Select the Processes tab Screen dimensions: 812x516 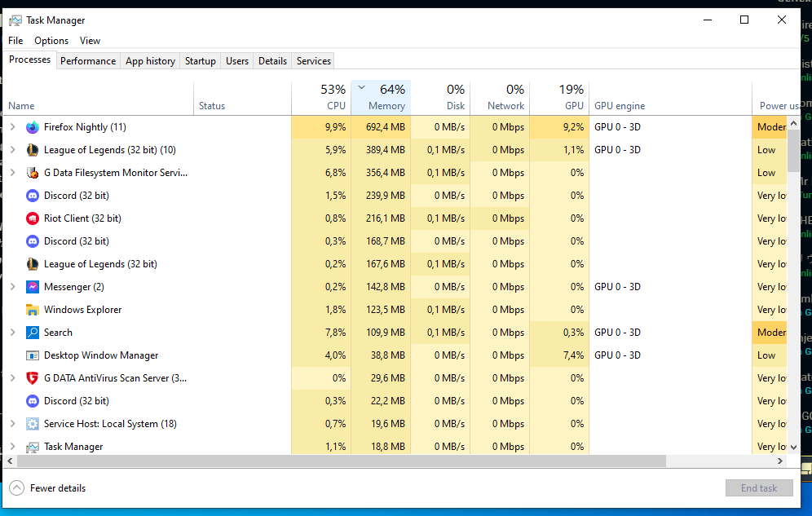point(29,60)
